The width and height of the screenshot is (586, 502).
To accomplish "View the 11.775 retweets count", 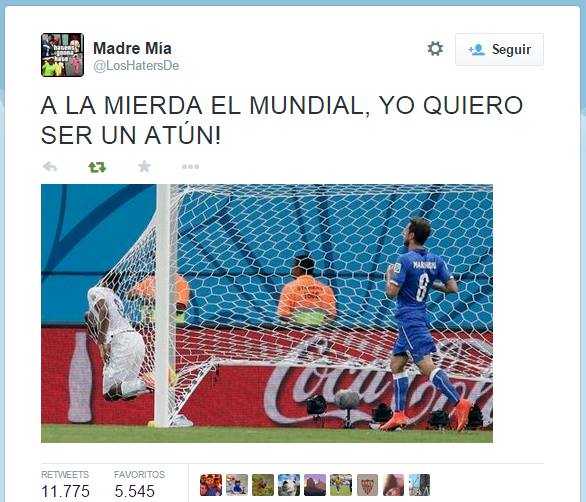I will pos(65,491).
